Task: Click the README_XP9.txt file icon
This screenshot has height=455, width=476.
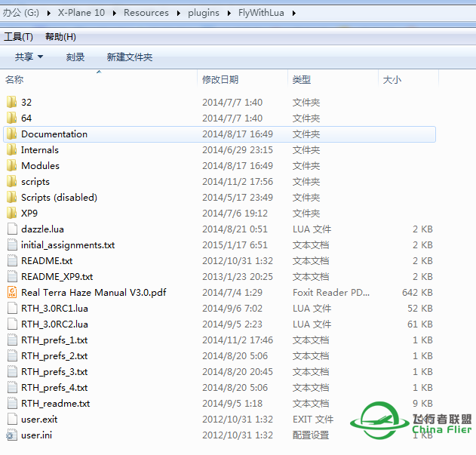Action: click(12, 276)
